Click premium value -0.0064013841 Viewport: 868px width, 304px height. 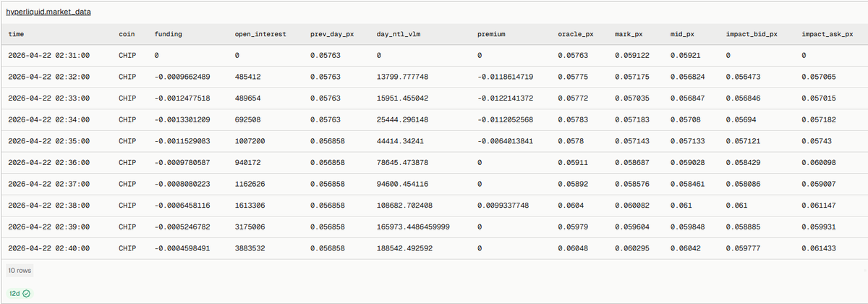pos(506,141)
